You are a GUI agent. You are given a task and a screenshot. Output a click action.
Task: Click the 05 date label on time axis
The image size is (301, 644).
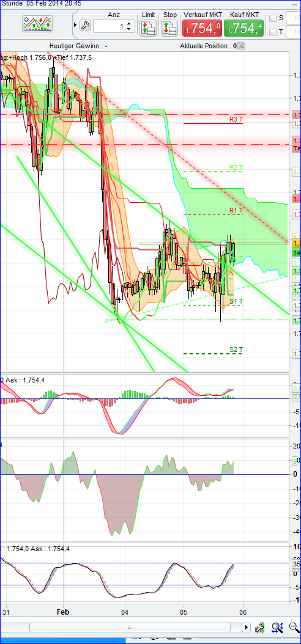[184, 612]
